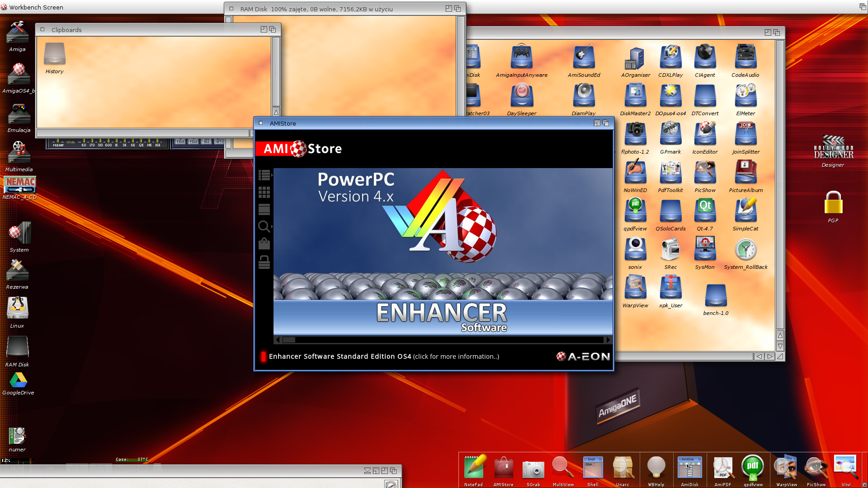
Task: Open the History drawer in Clipboards
Action: [55, 58]
